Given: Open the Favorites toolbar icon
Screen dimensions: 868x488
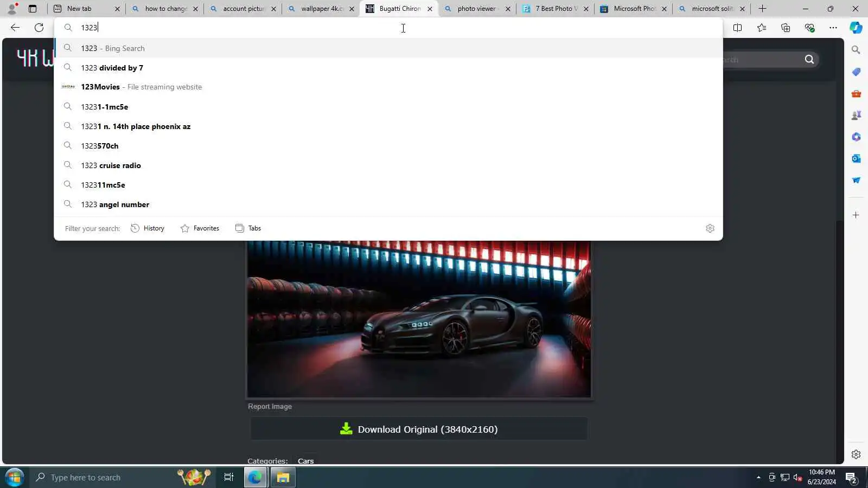Looking at the screenshot, I should click(x=762, y=28).
